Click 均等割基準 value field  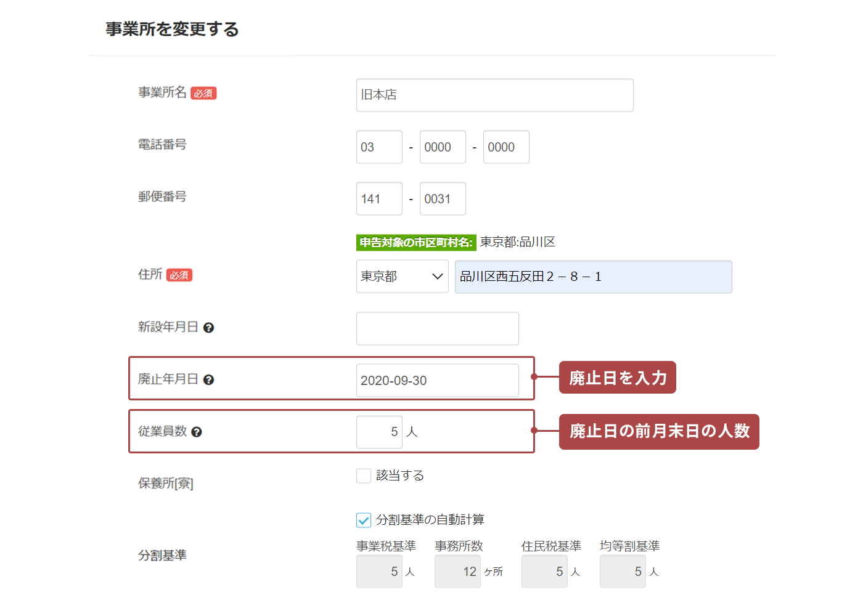pos(623,572)
